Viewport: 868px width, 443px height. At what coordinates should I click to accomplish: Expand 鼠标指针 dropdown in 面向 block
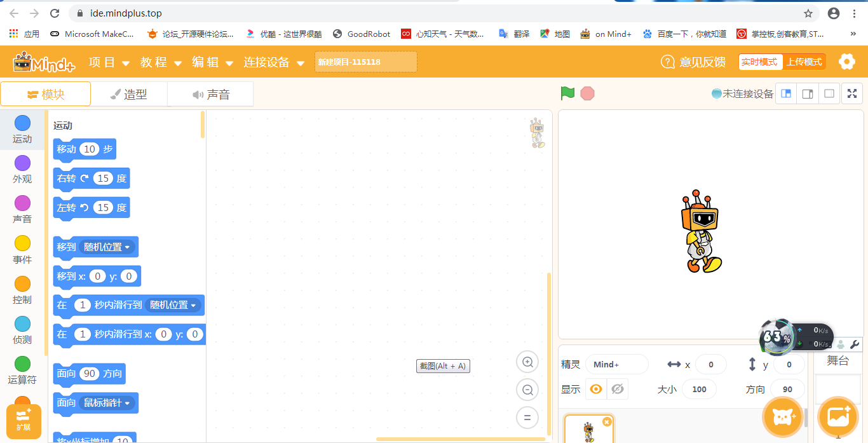click(107, 403)
